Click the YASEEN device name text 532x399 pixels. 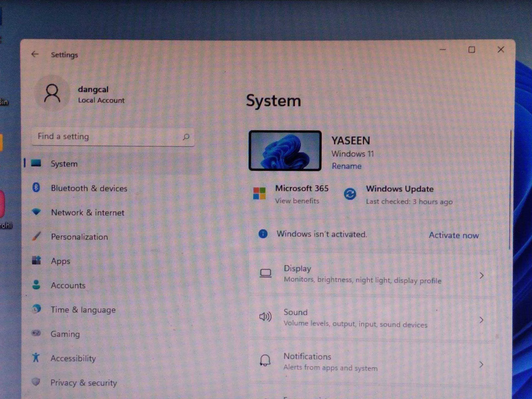[351, 141]
